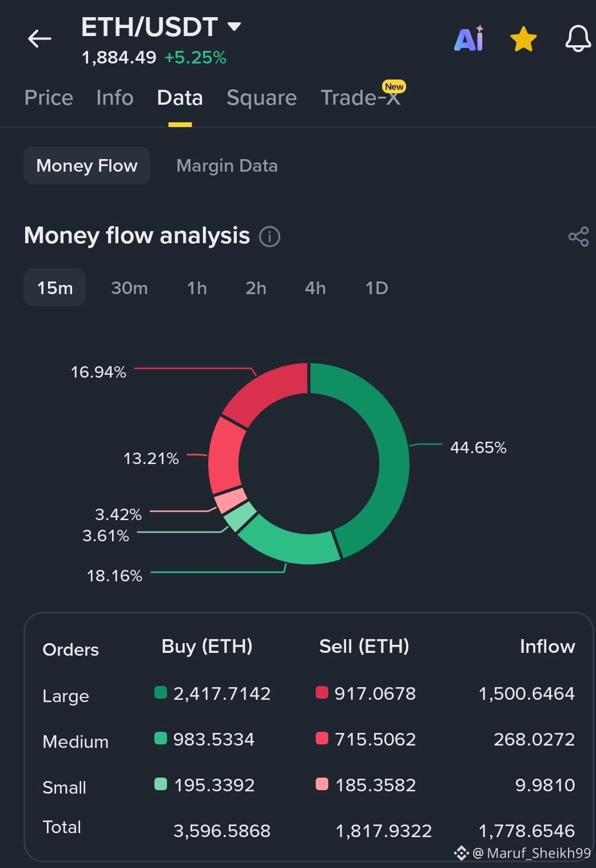
Task: Share the money flow analysis
Action: (578, 236)
